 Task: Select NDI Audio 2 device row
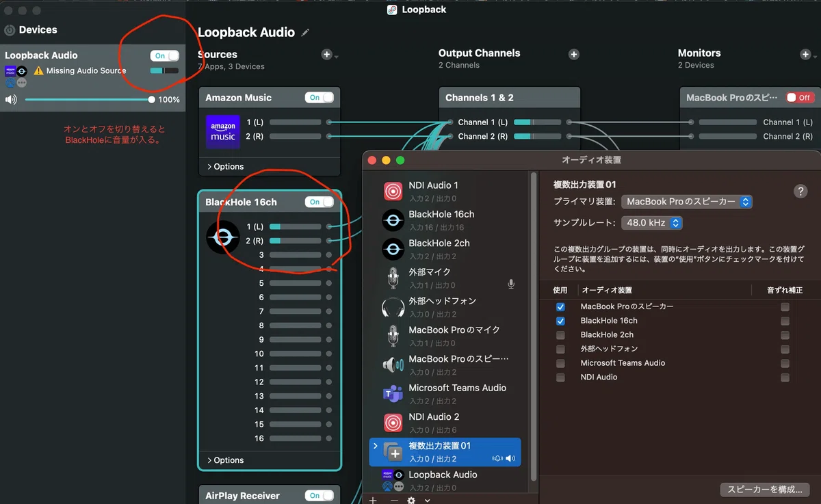[445, 423]
